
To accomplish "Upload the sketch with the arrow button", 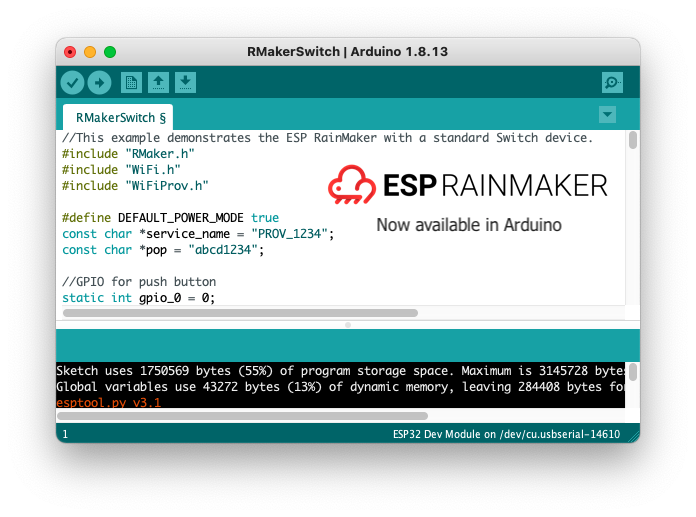I will click(99, 83).
